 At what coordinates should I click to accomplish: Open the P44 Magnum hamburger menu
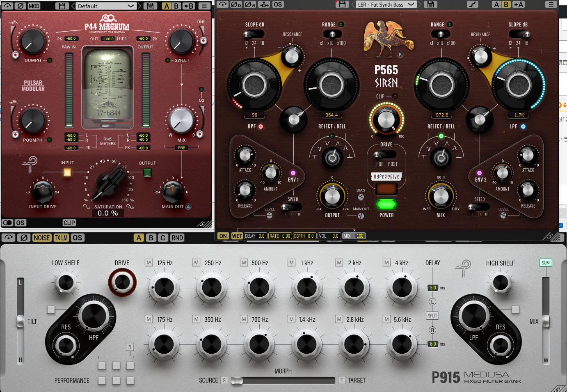point(204,6)
